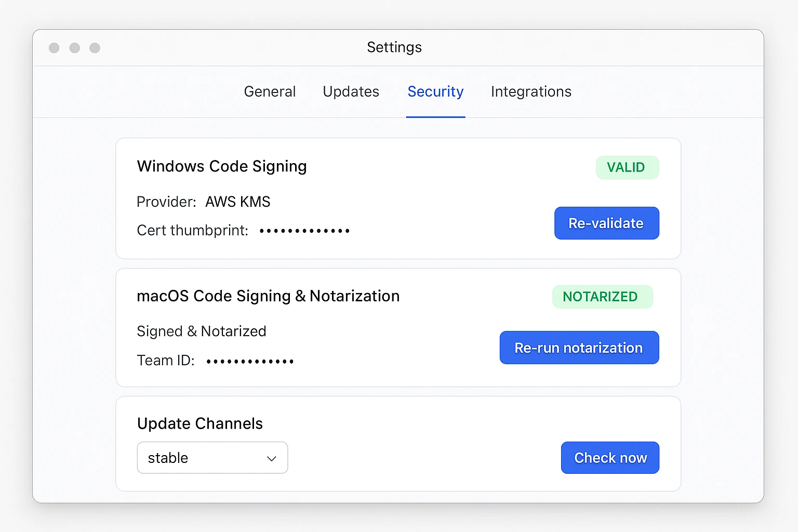Click the masked Team ID value
The width and height of the screenshot is (798, 532).
coord(250,361)
